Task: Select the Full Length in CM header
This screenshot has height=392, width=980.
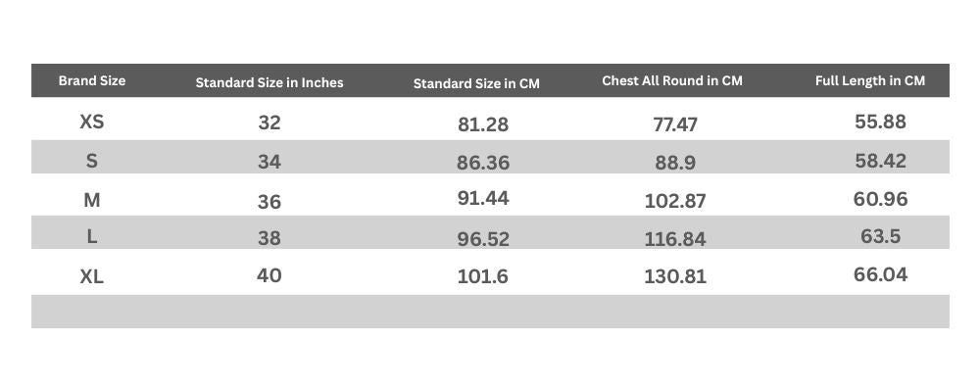Action: pyautogui.click(x=870, y=80)
